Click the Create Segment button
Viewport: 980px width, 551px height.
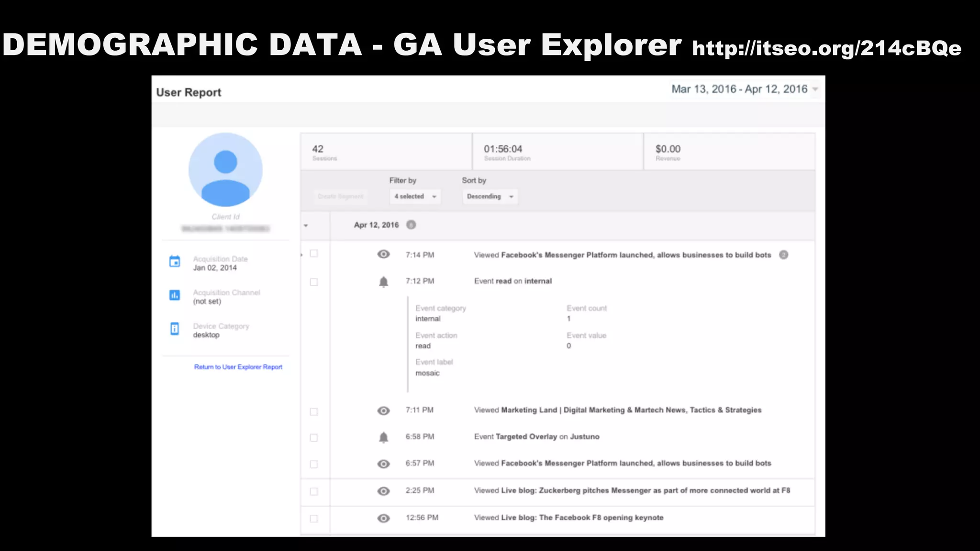point(341,197)
